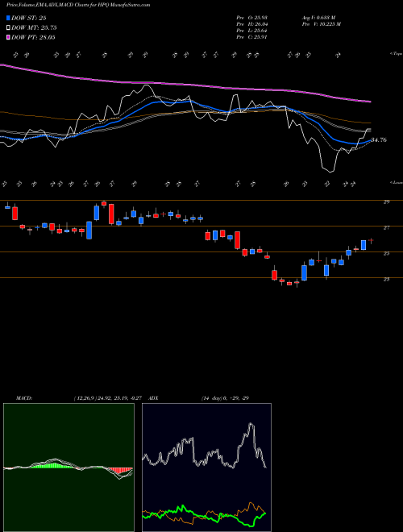Click the MACD parameters '(12,26,9) 24.92, 25.19, -0.27'
The height and width of the screenshot is (532, 403).
[107, 398]
